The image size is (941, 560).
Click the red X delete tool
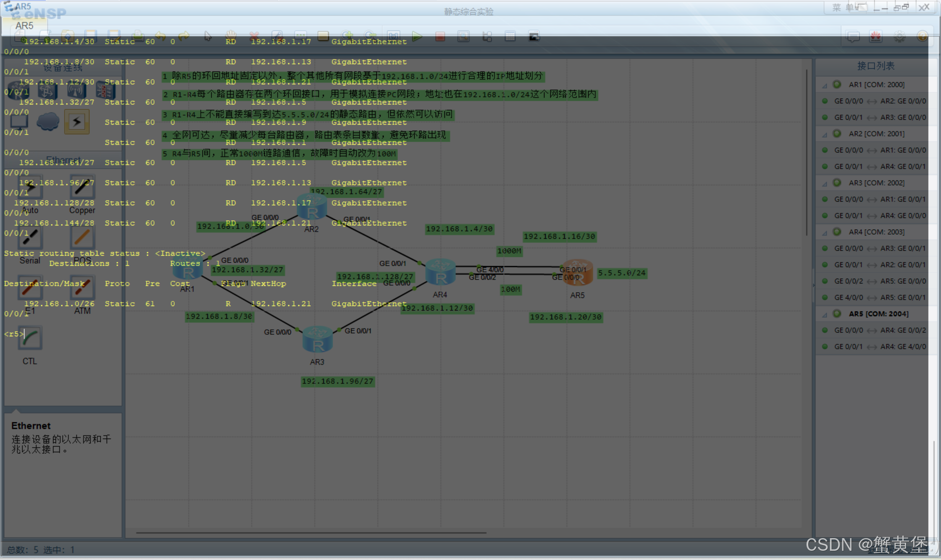point(254,36)
